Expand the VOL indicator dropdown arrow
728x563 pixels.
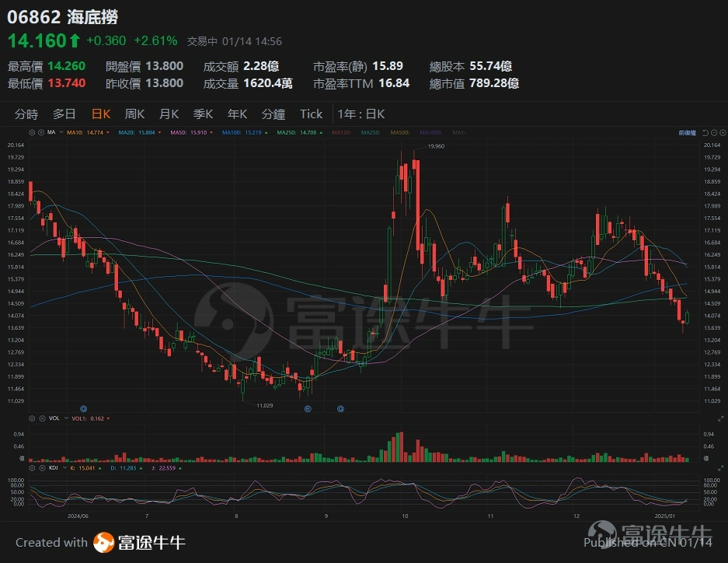(x=66, y=418)
